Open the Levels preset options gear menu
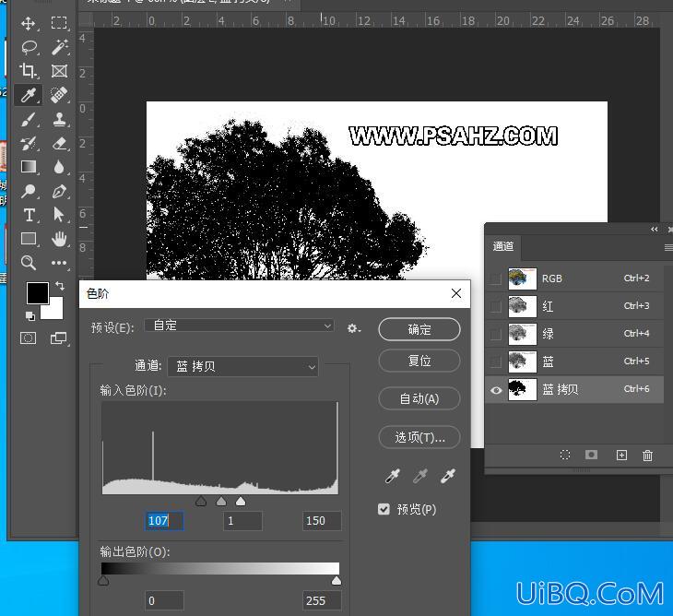This screenshot has height=616, width=673. pyautogui.click(x=354, y=328)
